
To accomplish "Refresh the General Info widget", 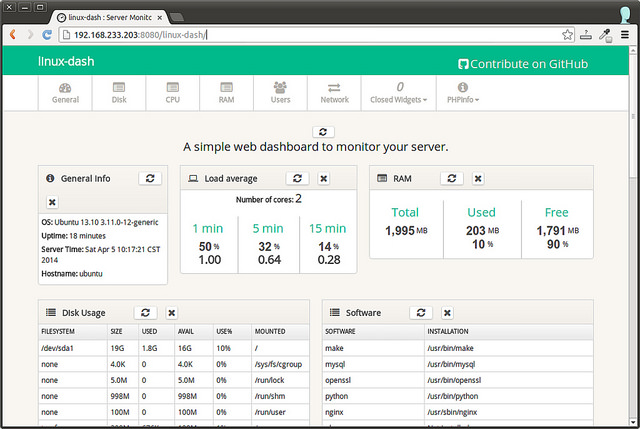I will [150, 178].
